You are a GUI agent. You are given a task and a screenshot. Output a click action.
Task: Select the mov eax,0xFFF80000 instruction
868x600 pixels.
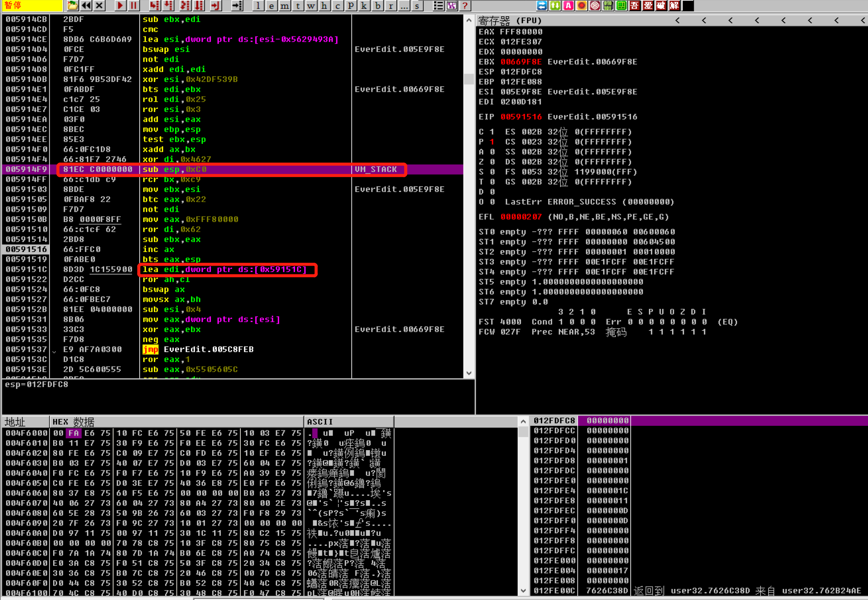[x=232, y=219]
